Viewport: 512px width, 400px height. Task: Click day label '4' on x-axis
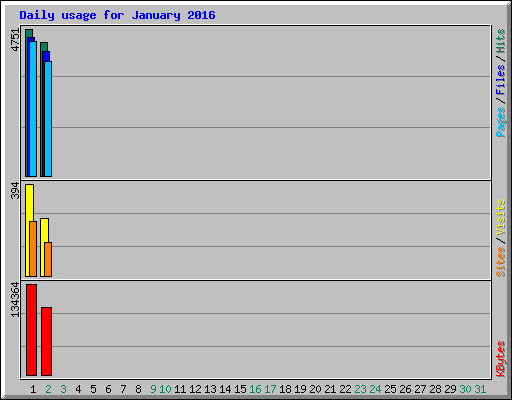click(x=78, y=389)
